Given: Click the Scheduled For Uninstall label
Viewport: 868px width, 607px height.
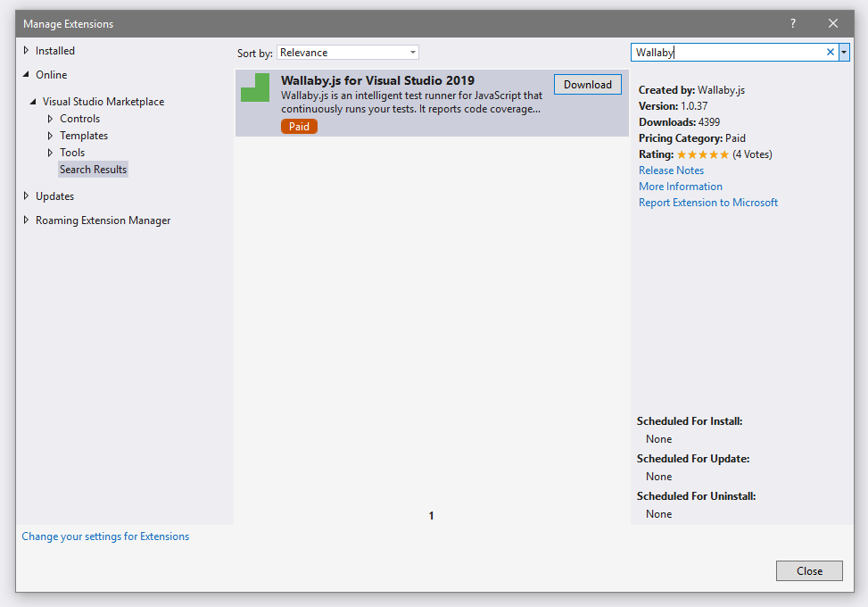Looking at the screenshot, I should click(696, 496).
